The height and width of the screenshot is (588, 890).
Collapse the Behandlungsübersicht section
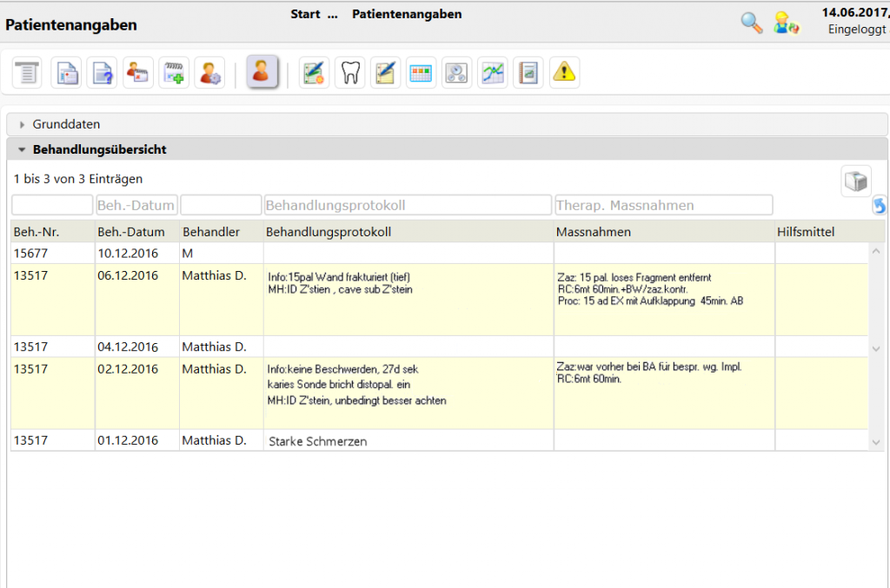click(99, 149)
